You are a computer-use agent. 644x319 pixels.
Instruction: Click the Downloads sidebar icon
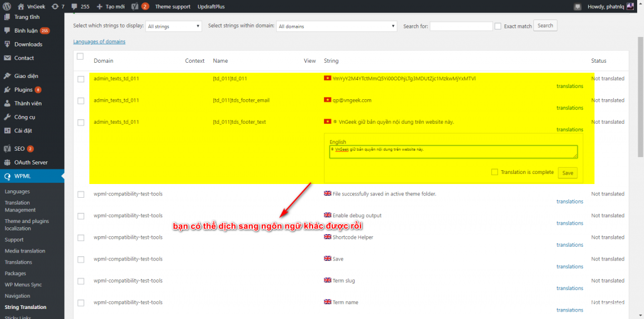(x=7, y=45)
